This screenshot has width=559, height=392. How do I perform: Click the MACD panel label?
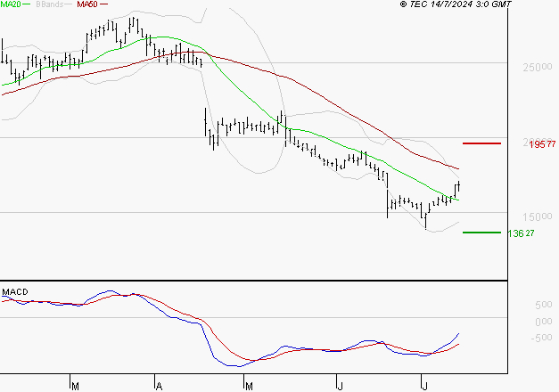tap(15, 292)
